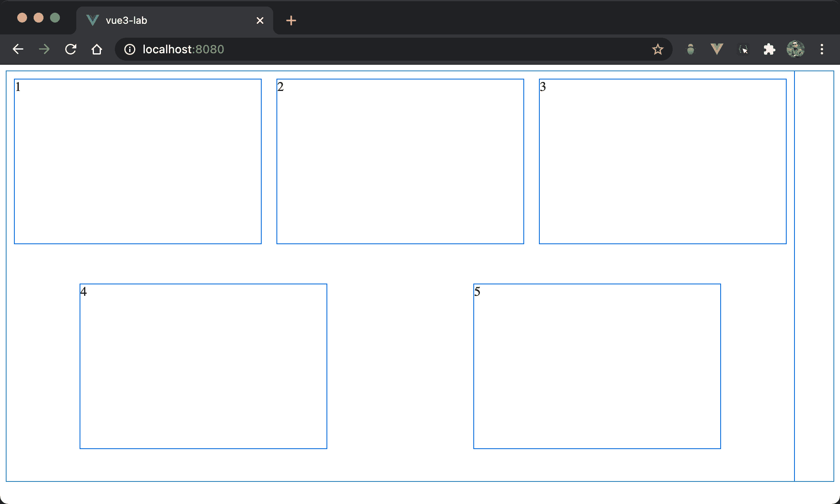The height and width of the screenshot is (504, 840).
Task: Close the vue3-lab tab
Action: coord(260,20)
